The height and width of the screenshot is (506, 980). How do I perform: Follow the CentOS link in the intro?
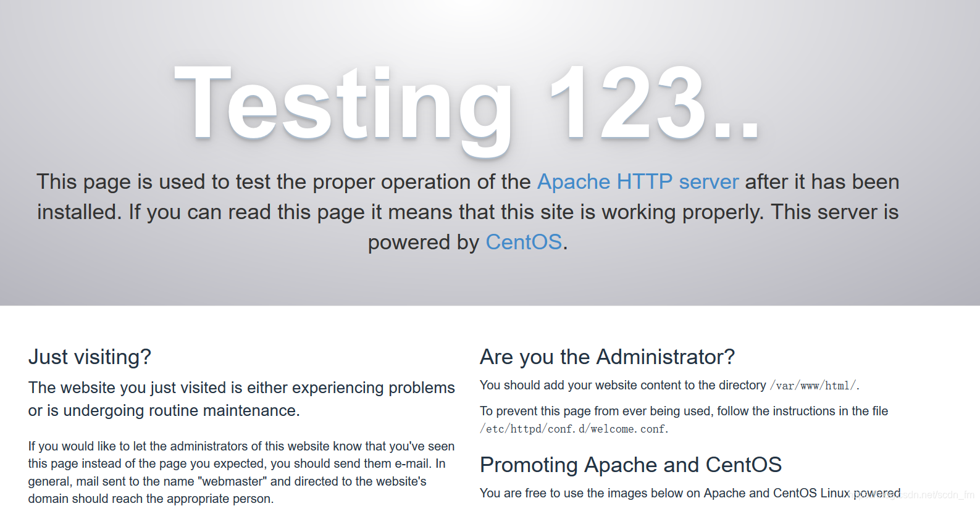(524, 242)
